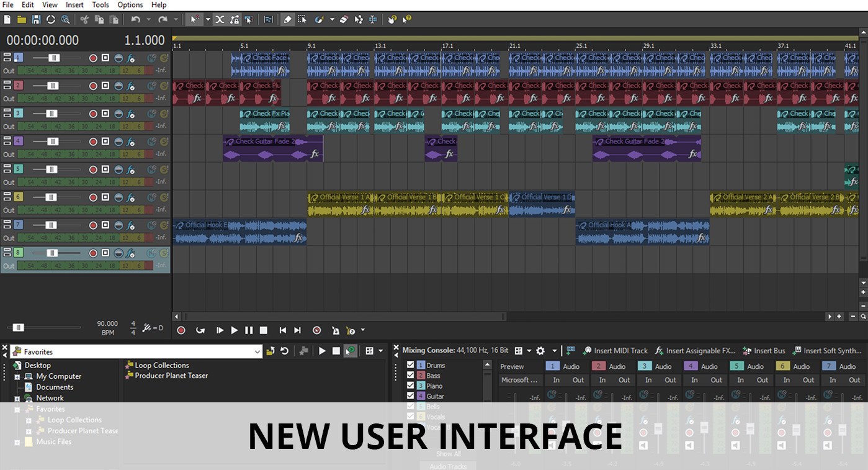Select the Producer Planet Teaser item

tap(172, 375)
